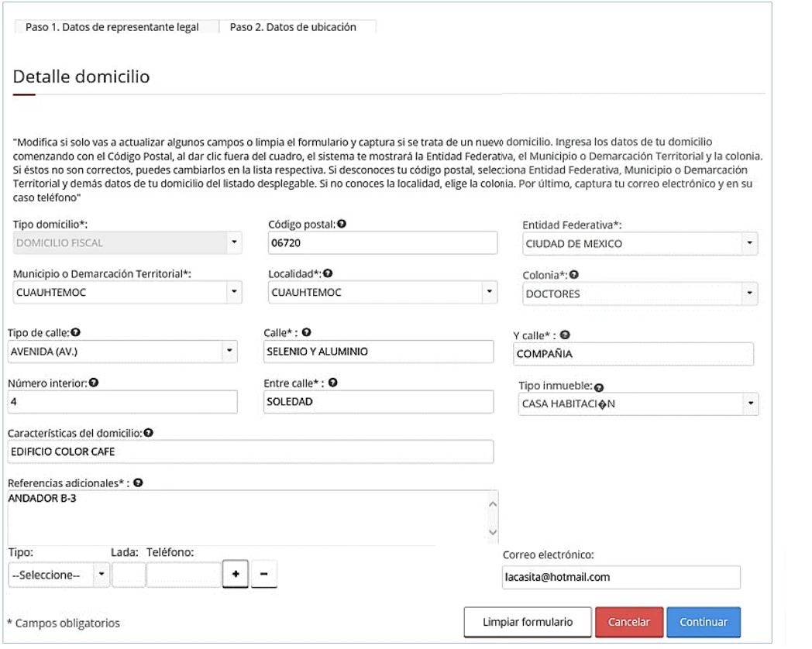Open the Tipo domicilio dropdown
The width and height of the screenshot is (812, 649).
[x=127, y=242]
